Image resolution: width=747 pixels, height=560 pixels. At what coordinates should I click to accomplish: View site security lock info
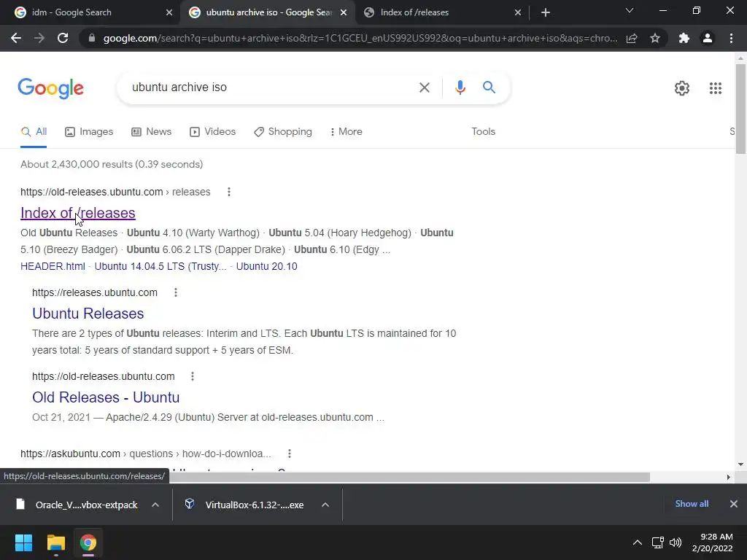point(92,38)
